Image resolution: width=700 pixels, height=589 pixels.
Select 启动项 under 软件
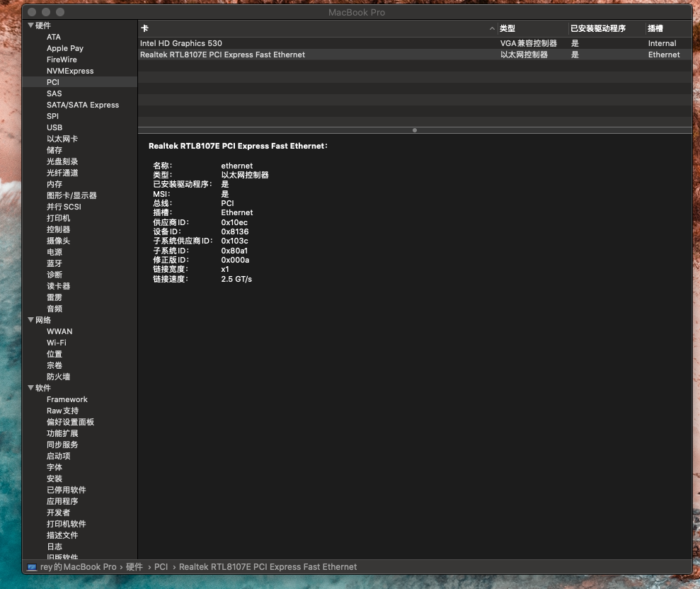[x=58, y=456]
